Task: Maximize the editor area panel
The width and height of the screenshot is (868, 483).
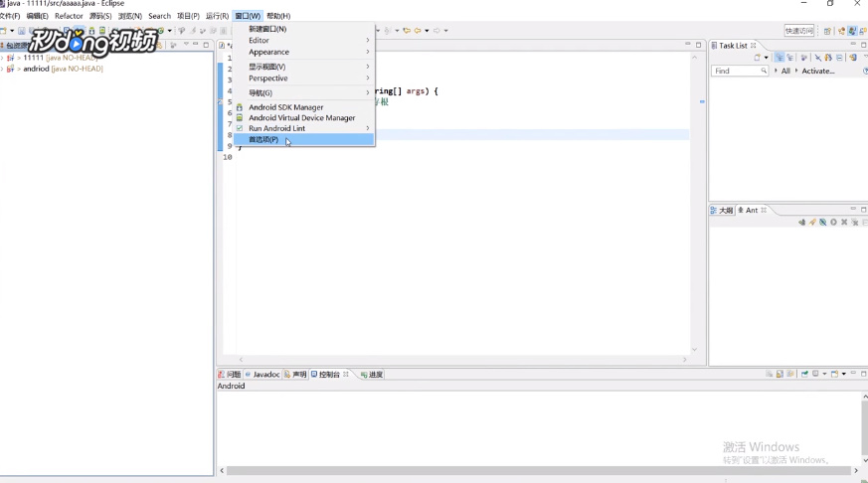Action: (699, 45)
